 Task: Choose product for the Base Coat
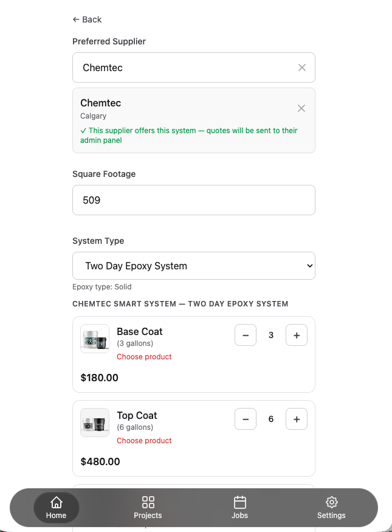144,357
